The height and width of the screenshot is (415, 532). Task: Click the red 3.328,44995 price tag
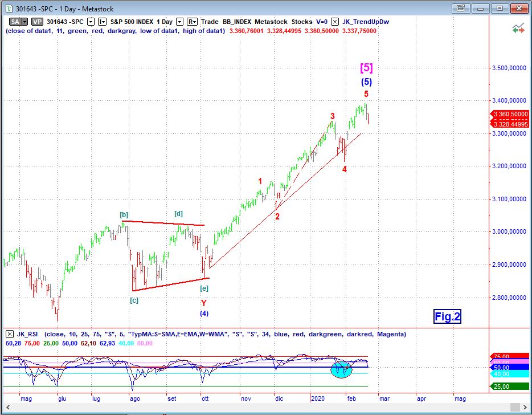click(x=510, y=124)
